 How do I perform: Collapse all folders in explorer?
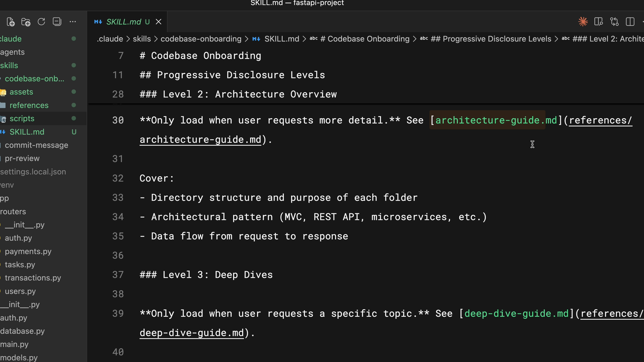click(x=57, y=22)
